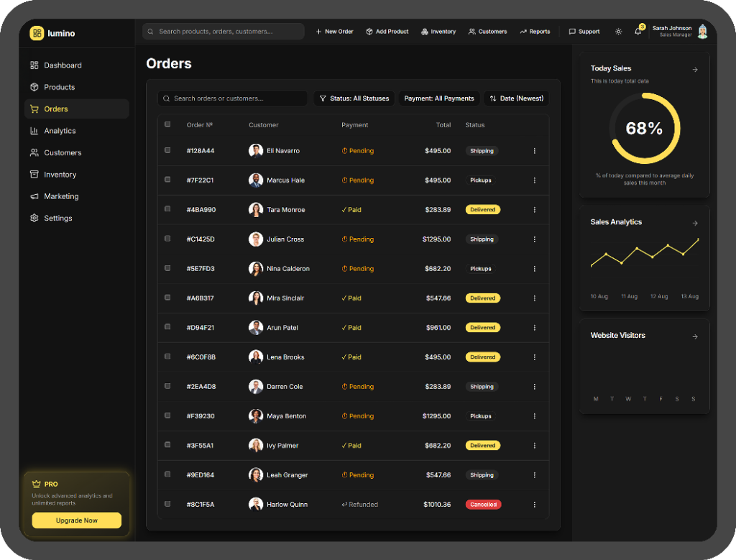The image size is (736, 560).
Task: Focus the Search orders or customers field
Action: [232, 98]
